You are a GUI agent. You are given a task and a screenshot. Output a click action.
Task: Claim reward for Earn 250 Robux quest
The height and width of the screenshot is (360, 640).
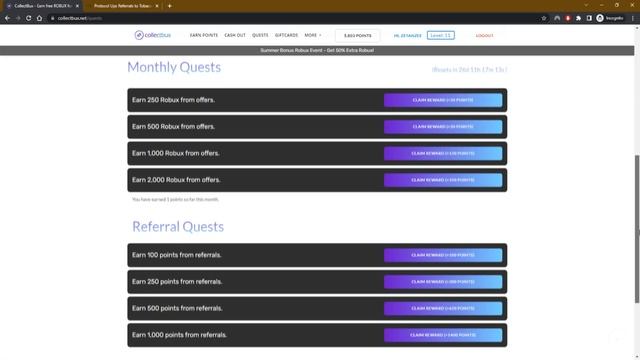pos(443,100)
